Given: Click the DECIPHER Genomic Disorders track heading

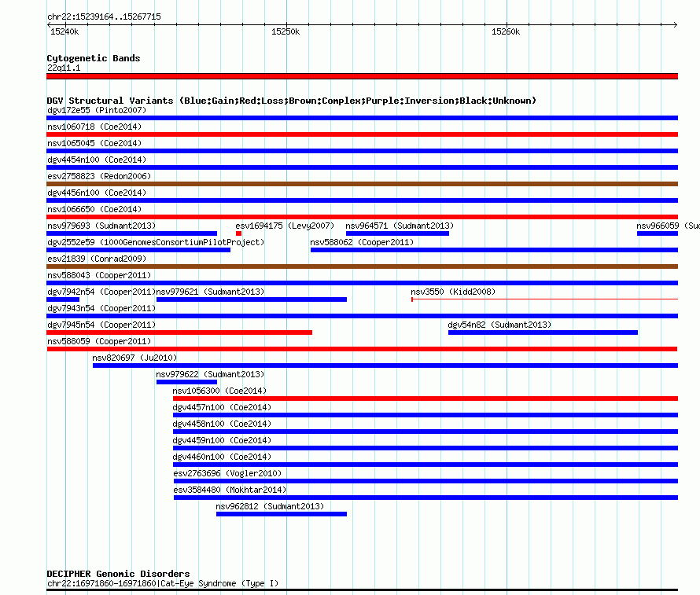Looking at the screenshot, I should pos(118,574).
